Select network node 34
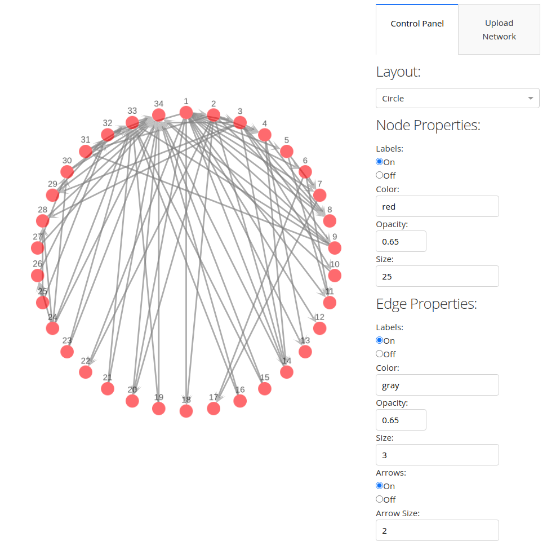The image size is (547, 550). tap(159, 115)
